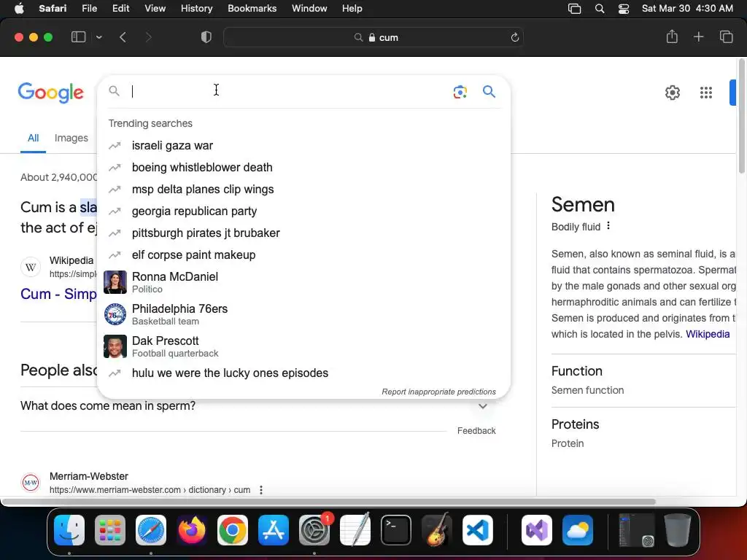This screenshot has width=747, height=560.
Task: Click the menu bar date and time
Action: click(687, 9)
